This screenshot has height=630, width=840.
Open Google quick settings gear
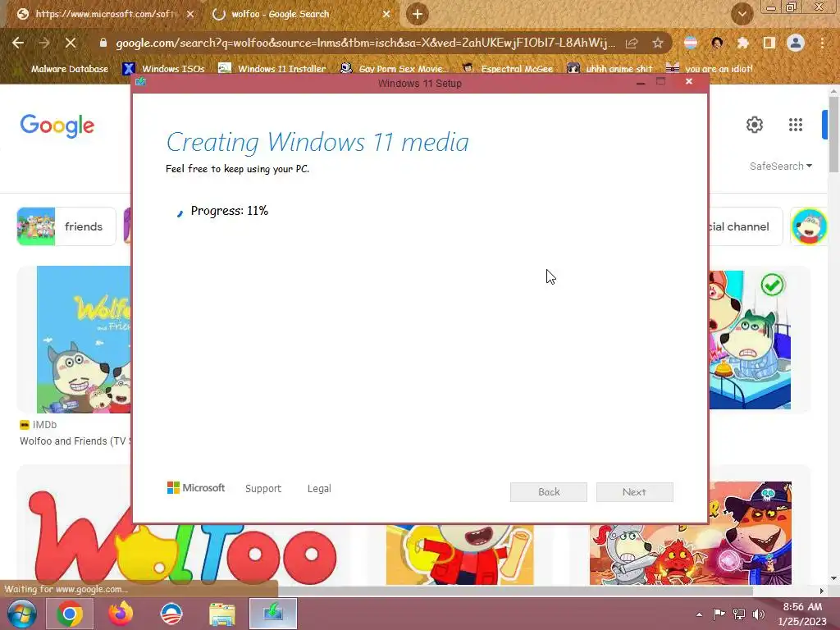coord(755,125)
